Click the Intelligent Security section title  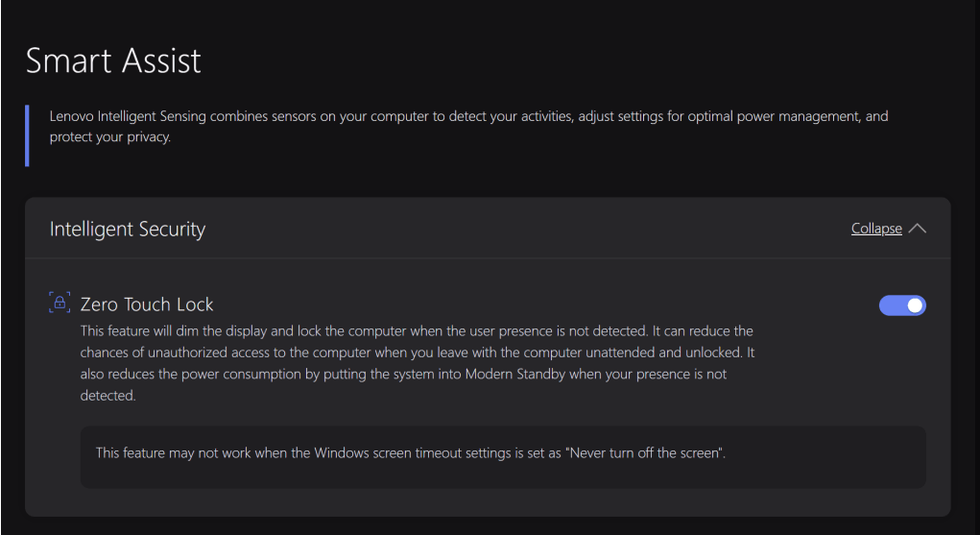tap(128, 229)
